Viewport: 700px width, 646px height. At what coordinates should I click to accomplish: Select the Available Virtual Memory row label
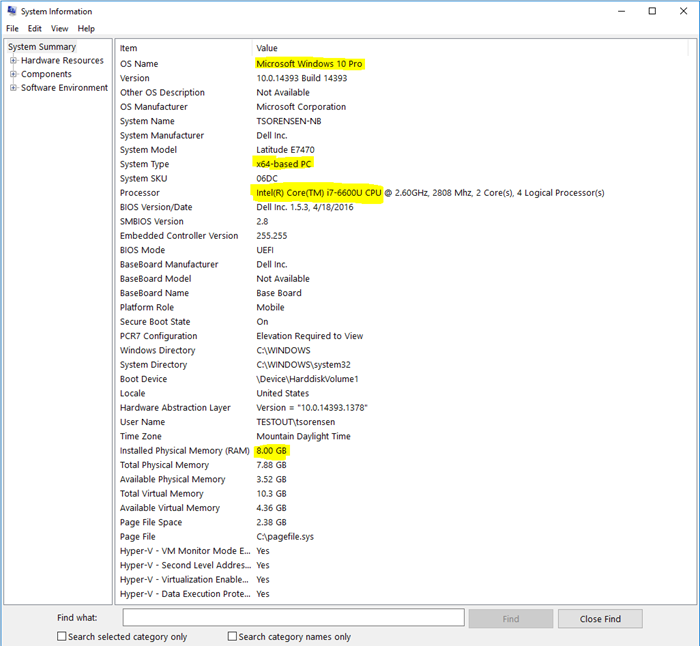(x=170, y=508)
